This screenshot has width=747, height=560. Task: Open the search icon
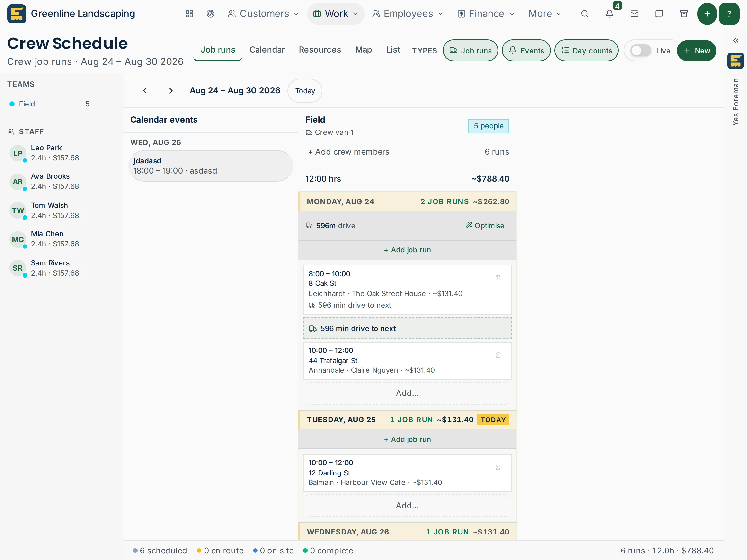pos(585,14)
